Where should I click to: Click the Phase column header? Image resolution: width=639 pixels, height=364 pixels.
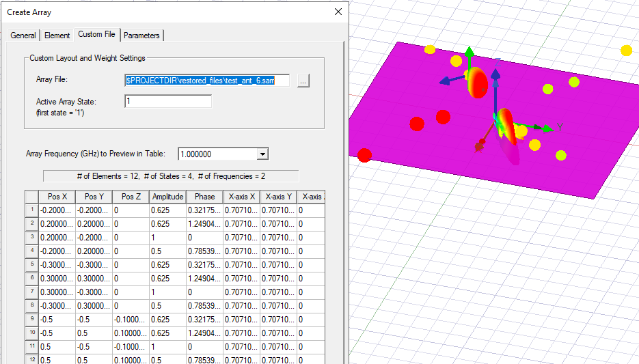click(x=204, y=197)
